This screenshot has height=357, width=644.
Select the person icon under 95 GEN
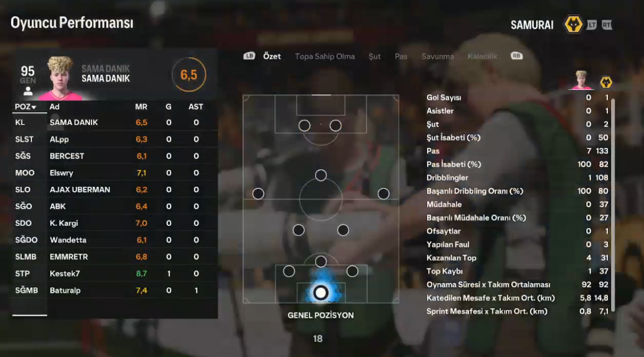[x=28, y=91]
